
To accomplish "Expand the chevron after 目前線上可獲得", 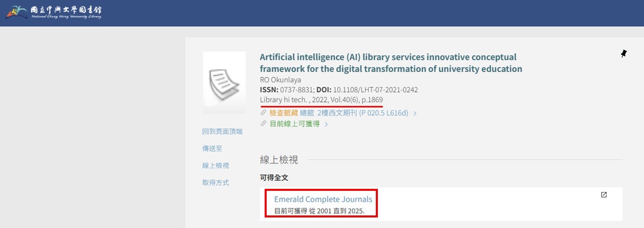I will pos(326,124).
